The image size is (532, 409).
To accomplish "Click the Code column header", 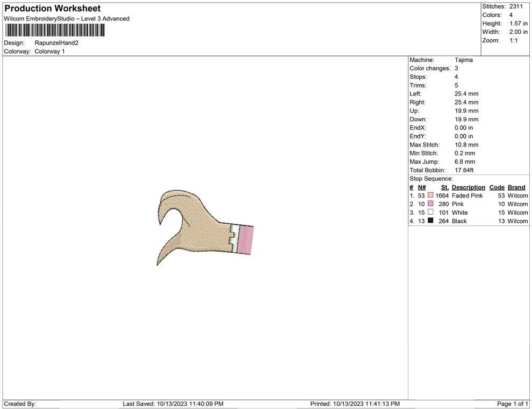I will point(497,187).
